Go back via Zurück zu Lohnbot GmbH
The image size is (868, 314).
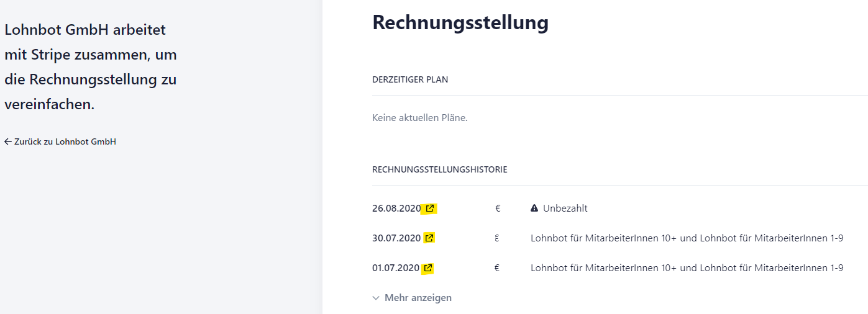60,141
